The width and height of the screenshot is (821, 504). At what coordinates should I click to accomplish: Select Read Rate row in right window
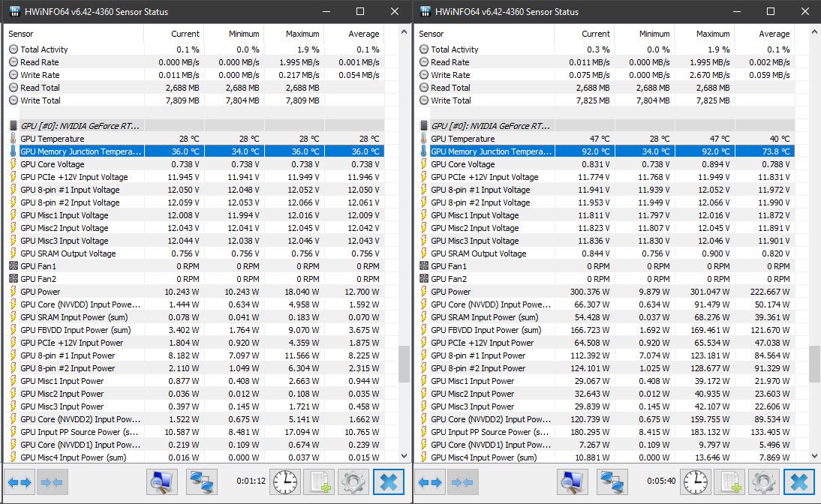pos(607,61)
